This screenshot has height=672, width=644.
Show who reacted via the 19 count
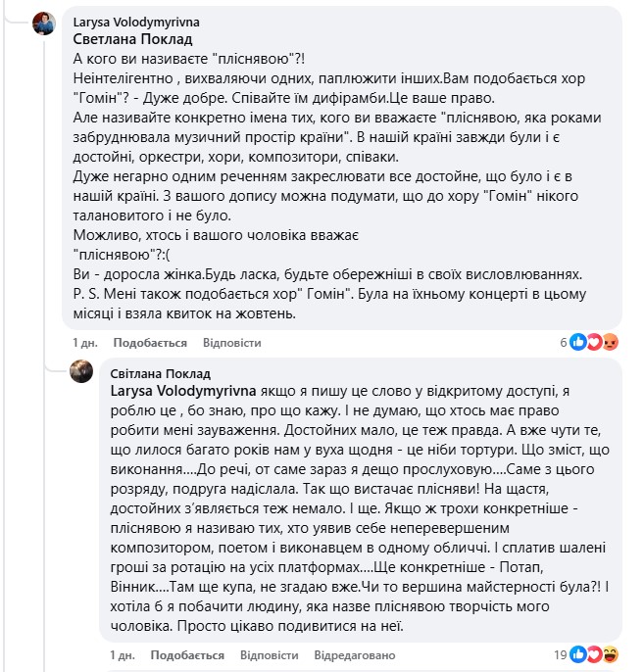coord(560,654)
